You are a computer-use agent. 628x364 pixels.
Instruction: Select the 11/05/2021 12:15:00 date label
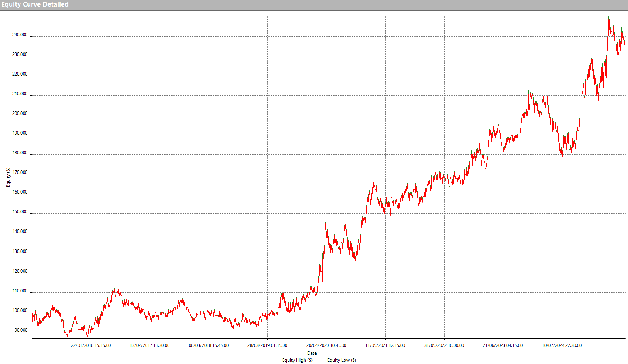pyautogui.click(x=385, y=345)
